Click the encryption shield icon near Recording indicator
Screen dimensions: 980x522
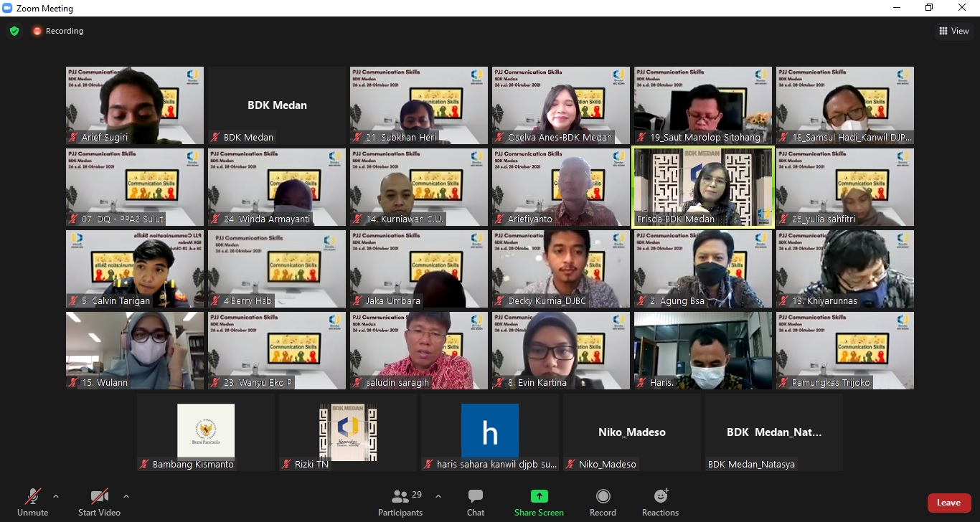tap(14, 31)
